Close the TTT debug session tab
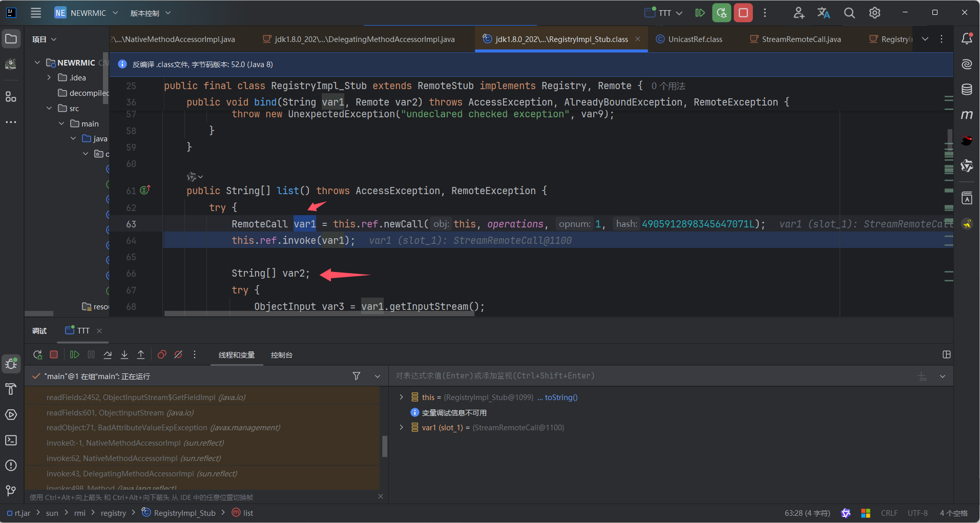 99,331
